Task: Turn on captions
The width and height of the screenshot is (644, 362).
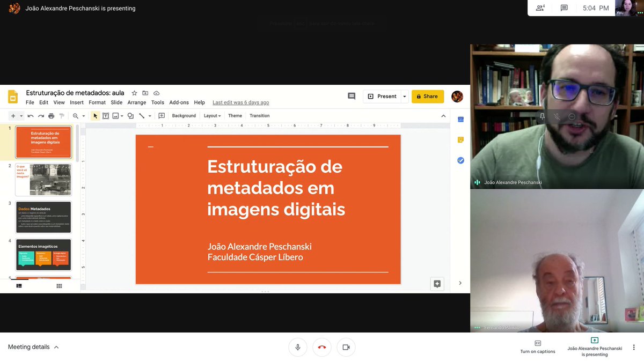Action: 538,346
